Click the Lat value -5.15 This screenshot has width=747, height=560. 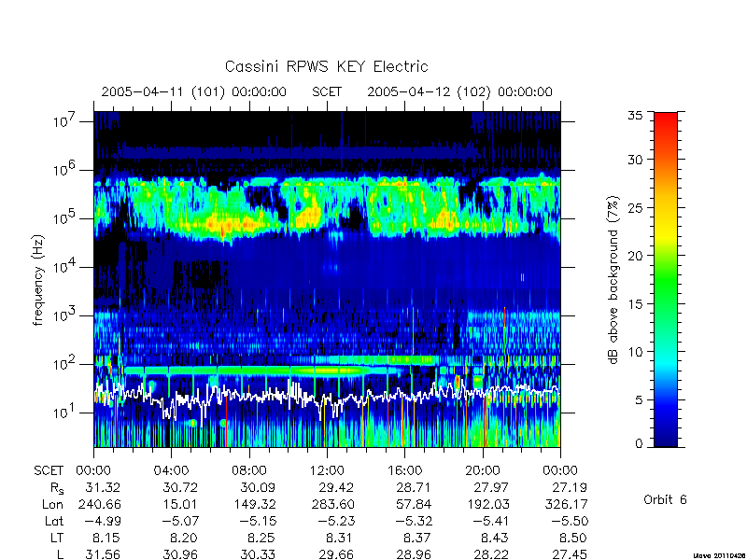[258, 521]
